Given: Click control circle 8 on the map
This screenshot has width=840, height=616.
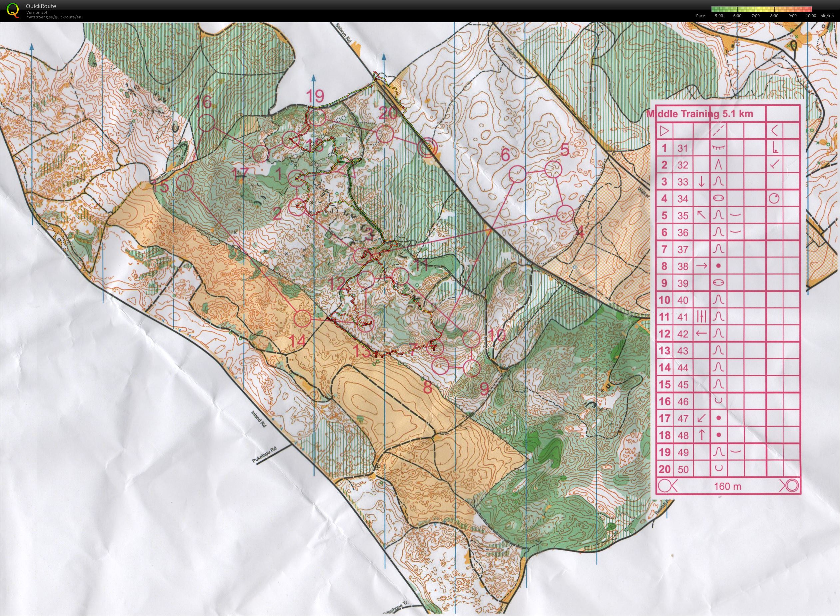Looking at the screenshot, I should pos(440,366).
